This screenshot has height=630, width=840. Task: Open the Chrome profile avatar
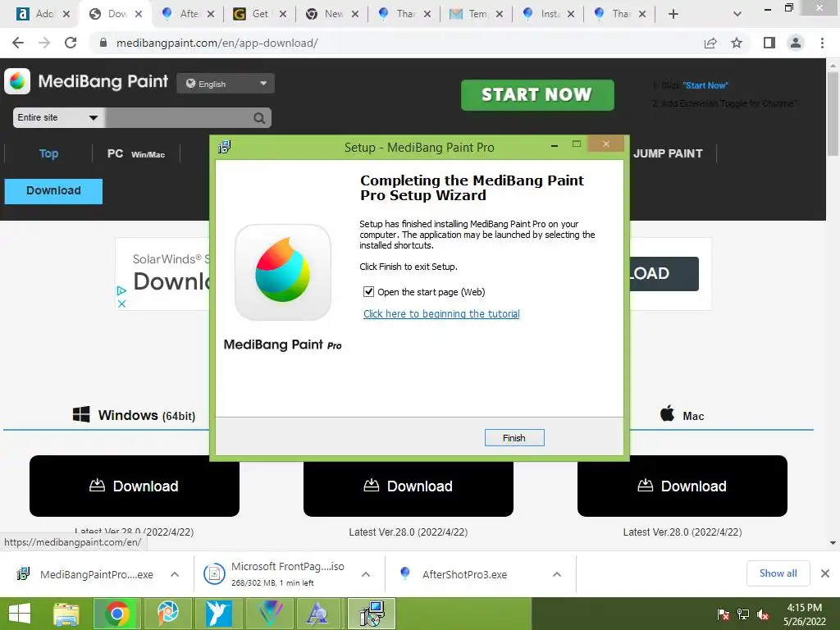point(796,43)
